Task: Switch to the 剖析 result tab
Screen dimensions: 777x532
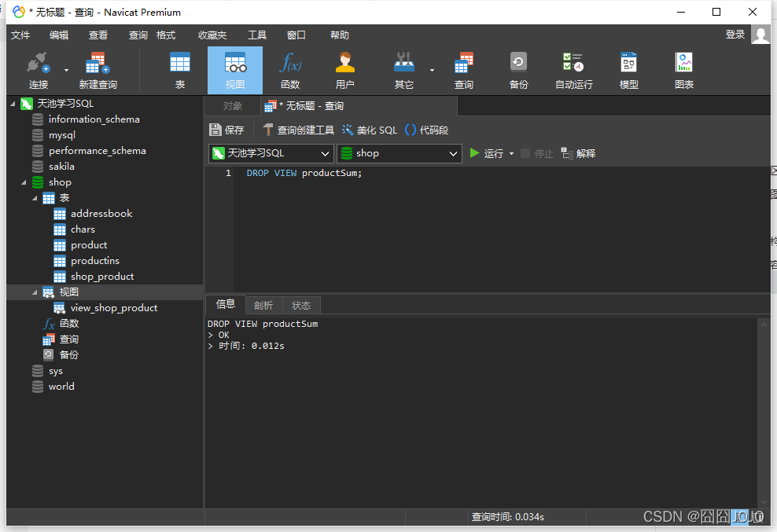Action: click(x=263, y=305)
